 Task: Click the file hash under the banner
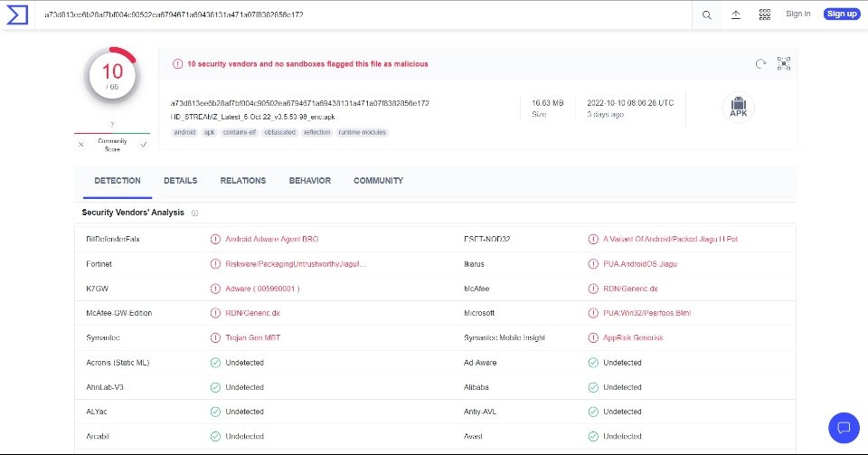(300, 103)
